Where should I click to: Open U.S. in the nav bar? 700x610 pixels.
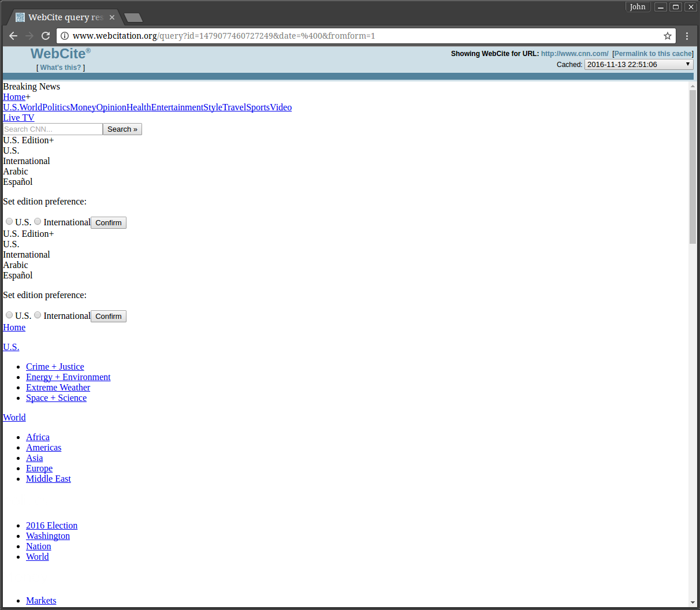click(11, 107)
